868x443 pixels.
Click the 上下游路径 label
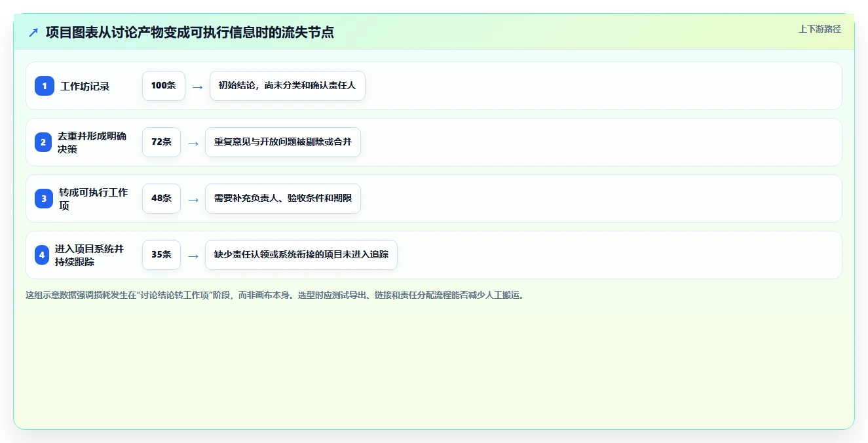820,29
